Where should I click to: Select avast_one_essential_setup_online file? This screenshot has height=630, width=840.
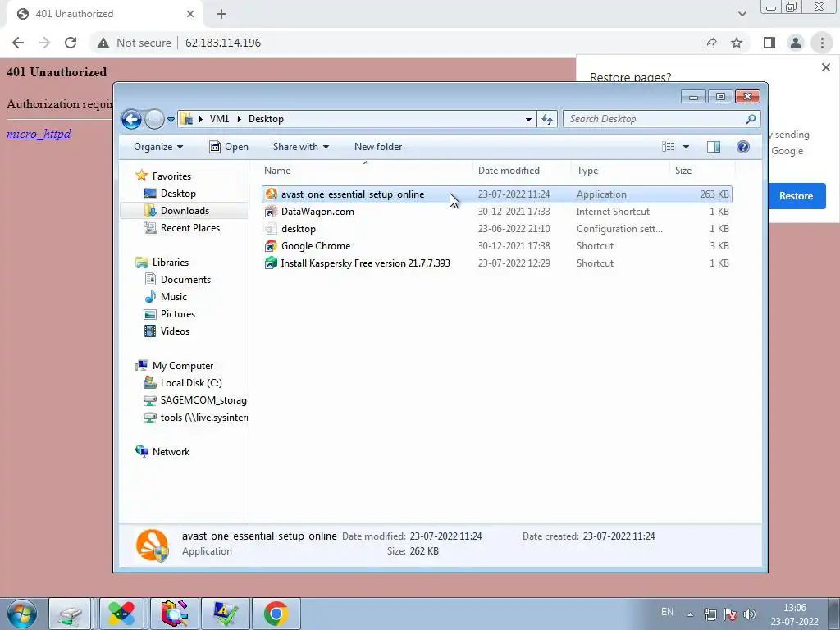pyautogui.click(x=496, y=194)
